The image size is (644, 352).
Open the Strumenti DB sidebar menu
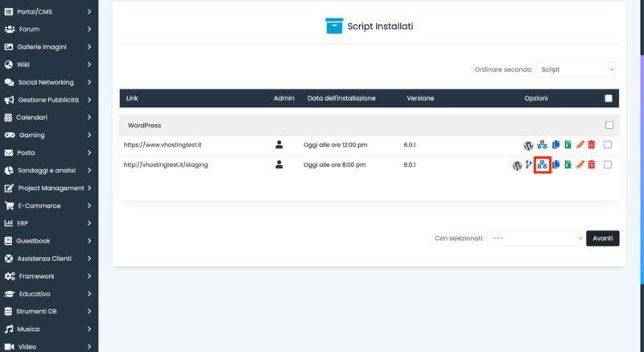pyautogui.click(x=49, y=312)
